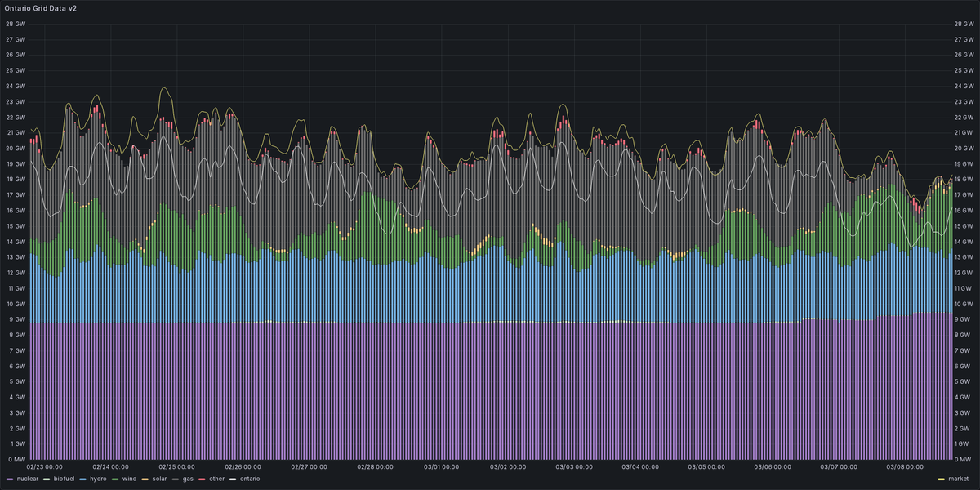Image resolution: width=980 pixels, height=490 pixels.
Task: Click the gas legend color marker
Action: (x=176, y=479)
